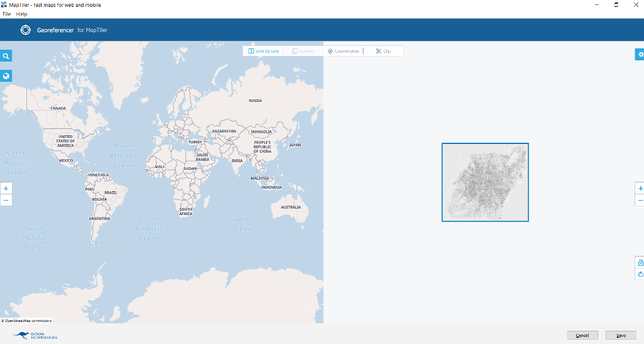Click the Cancel button
Screen dimensions: 644x344
(582, 335)
